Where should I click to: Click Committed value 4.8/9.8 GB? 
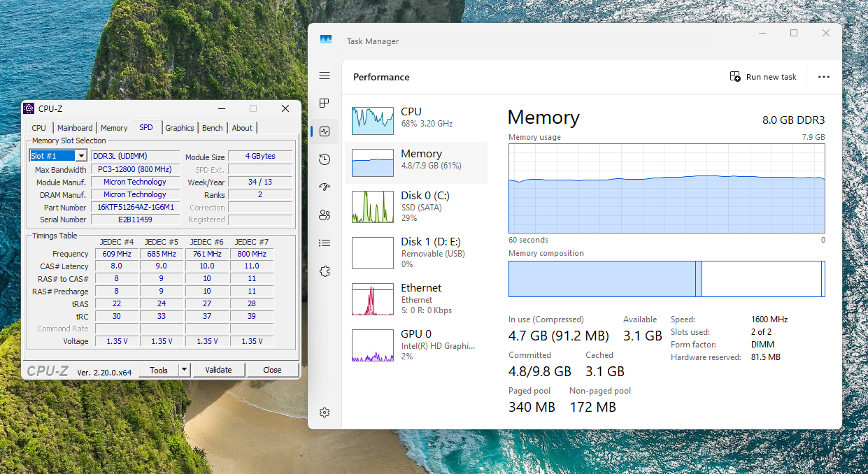click(x=540, y=371)
